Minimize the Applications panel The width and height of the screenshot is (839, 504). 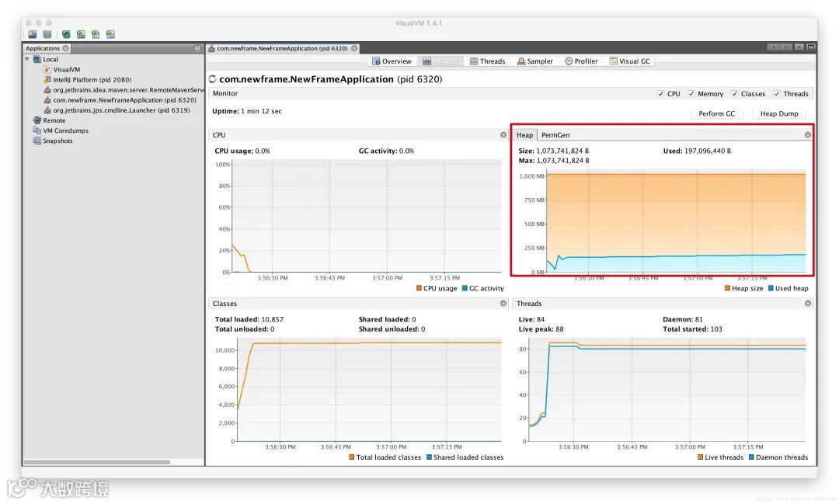tap(197, 48)
